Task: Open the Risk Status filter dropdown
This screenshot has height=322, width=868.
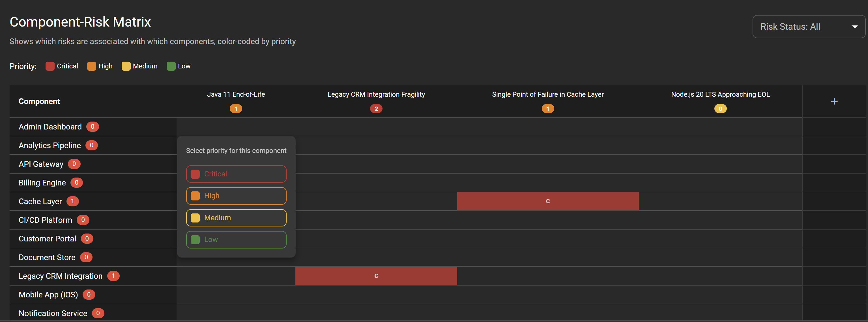Action: click(808, 26)
